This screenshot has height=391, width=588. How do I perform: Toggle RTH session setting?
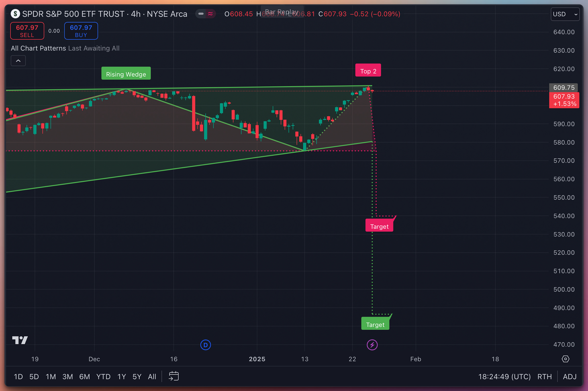tap(544, 377)
